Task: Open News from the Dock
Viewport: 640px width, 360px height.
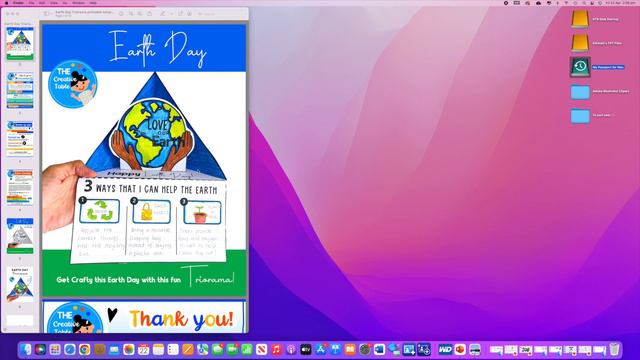Action: pyautogui.click(x=262, y=349)
